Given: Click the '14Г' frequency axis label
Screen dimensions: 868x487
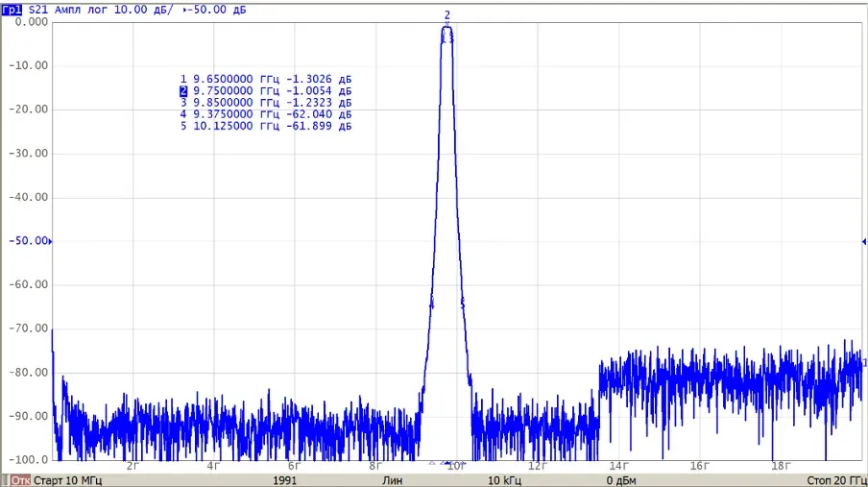Looking at the screenshot, I should tap(618, 466).
